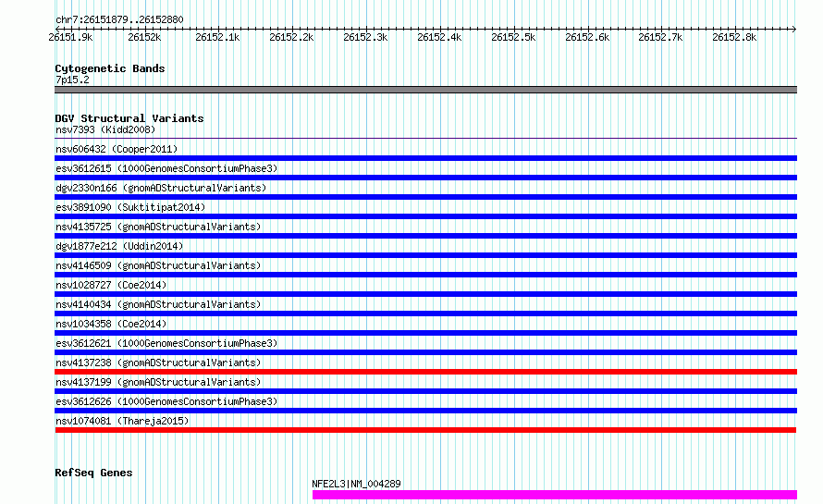This screenshot has width=823, height=504.
Task: Click the blue bar under nsv4137199
Action: pos(425,391)
